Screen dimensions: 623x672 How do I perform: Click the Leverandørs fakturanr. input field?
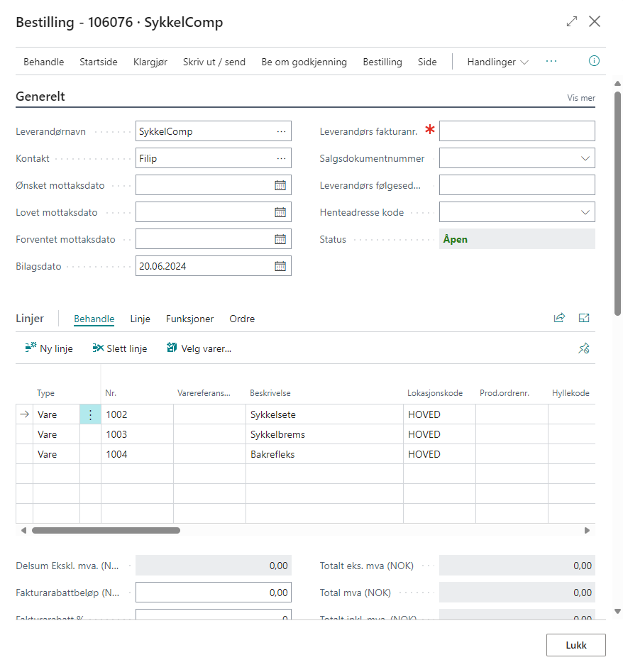[517, 131]
